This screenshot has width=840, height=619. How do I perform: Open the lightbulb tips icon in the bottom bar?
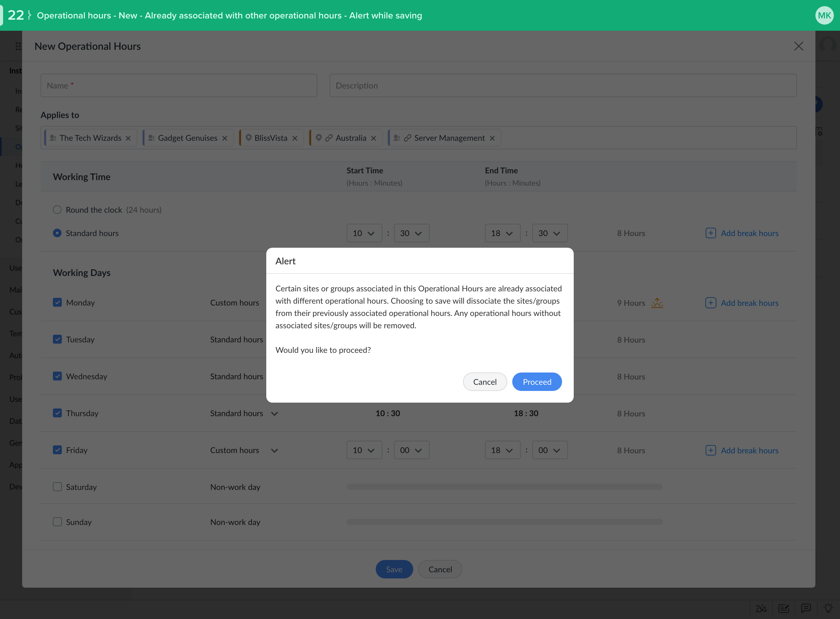point(828,608)
